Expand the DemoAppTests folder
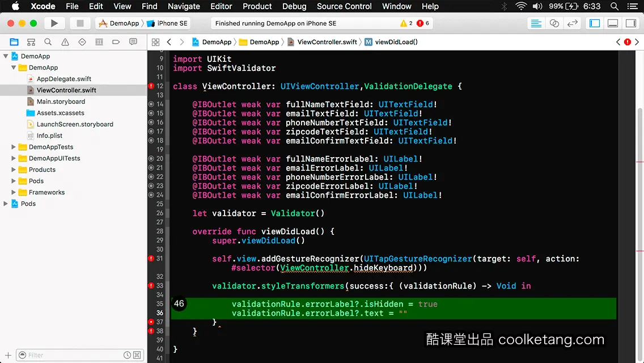This screenshot has width=644, height=363. pos(14,147)
